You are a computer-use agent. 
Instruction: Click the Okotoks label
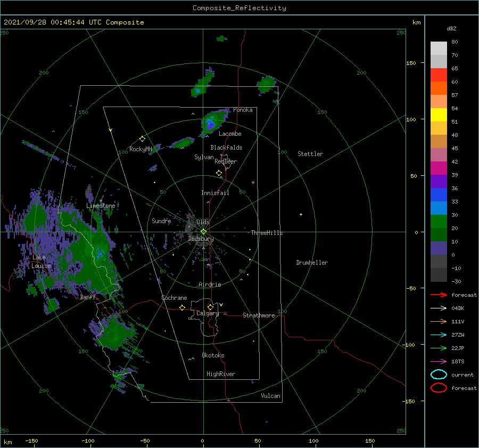tap(213, 355)
